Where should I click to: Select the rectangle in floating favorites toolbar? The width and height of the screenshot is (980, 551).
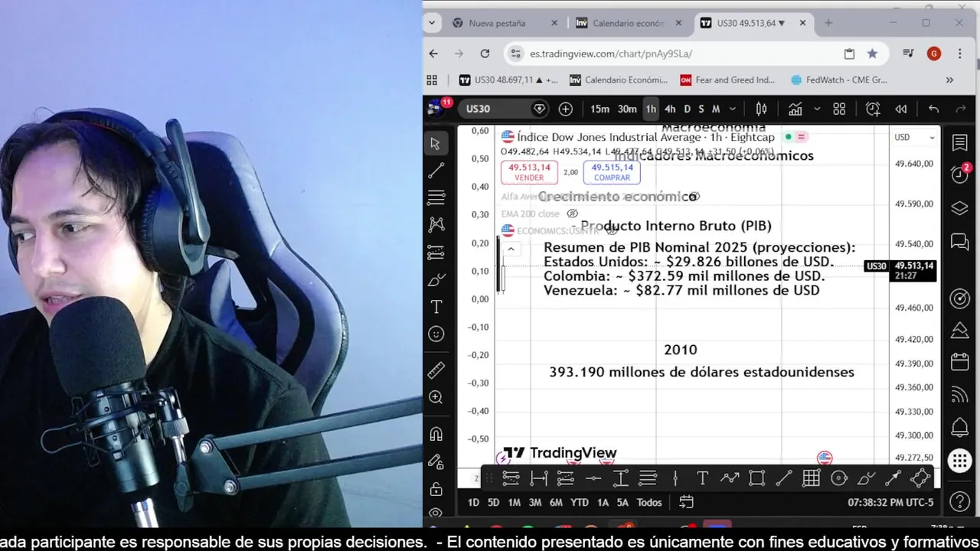click(x=756, y=478)
